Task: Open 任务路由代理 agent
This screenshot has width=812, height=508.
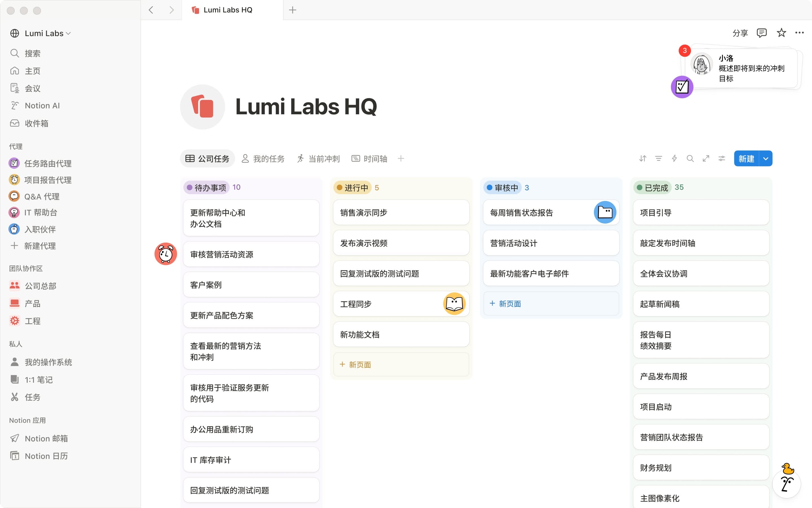Action: 48,163
